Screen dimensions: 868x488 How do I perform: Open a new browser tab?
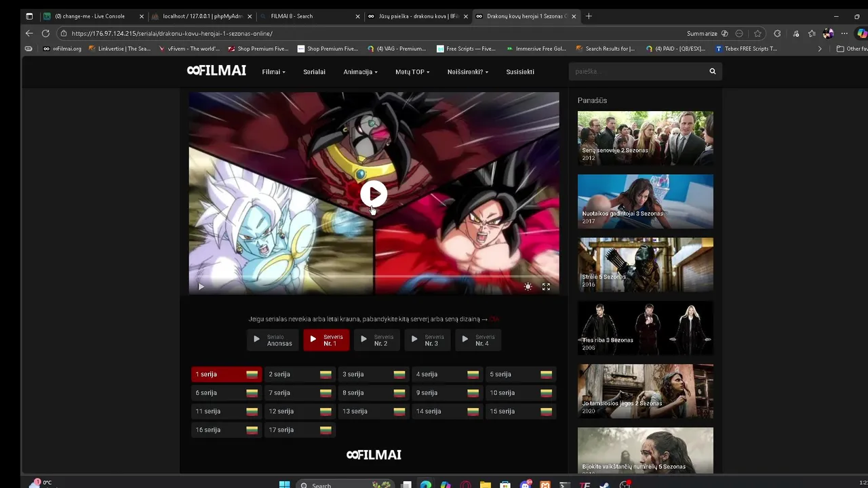[x=589, y=16]
